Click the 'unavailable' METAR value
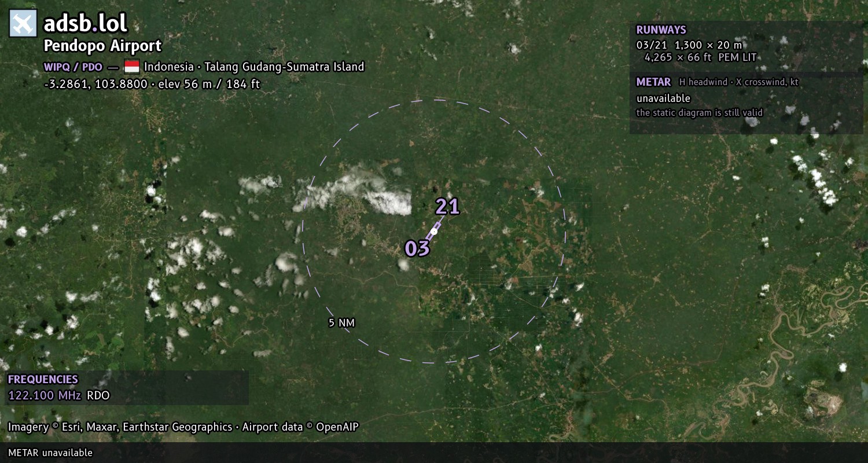This screenshot has height=463, width=868. pyautogui.click(x=664, y=98)
